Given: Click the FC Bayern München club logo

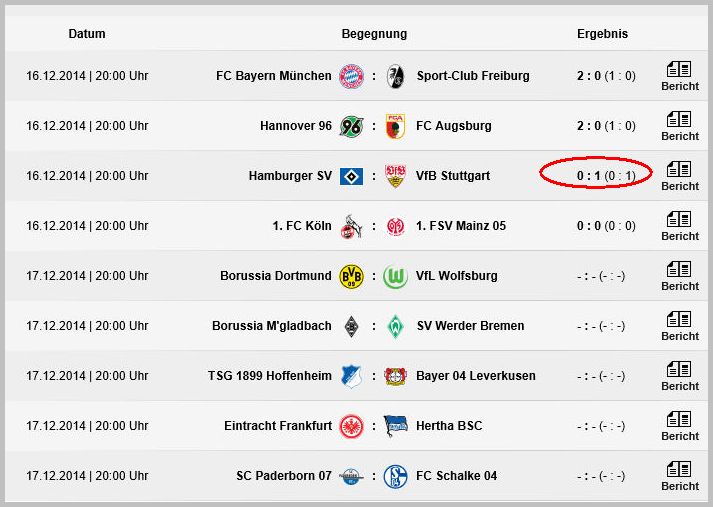Looking at the screenshot, I should [x=351, y=76].
